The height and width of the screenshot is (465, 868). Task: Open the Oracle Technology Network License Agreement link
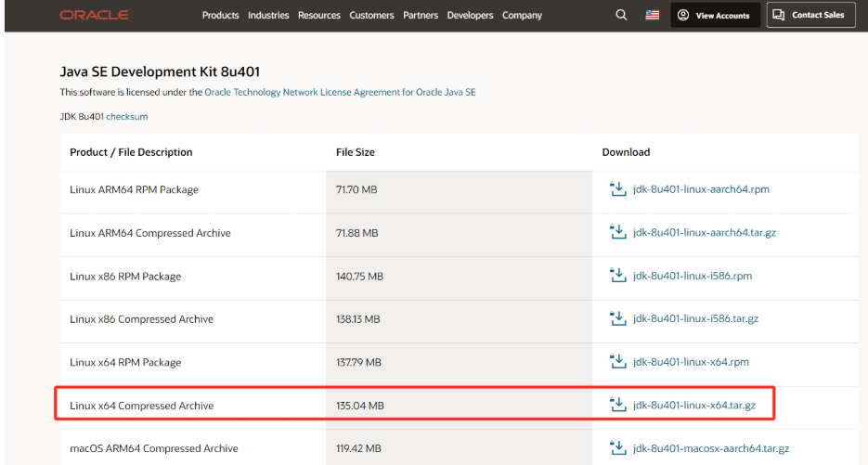340,92
